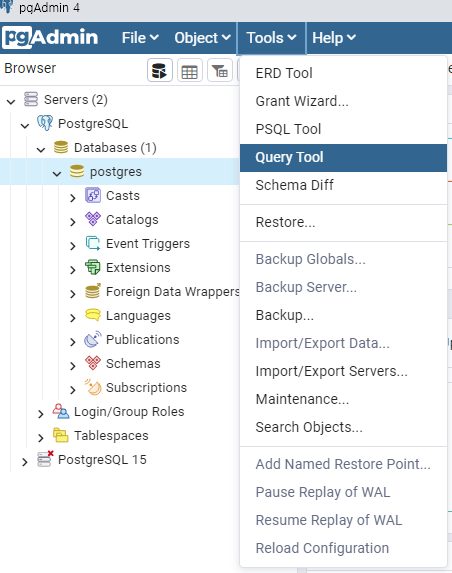Click the Query Tool toolbar icon in Browser
Image resolution: width=452 pixels, height=573 pixels.
(x=160, y=70)
